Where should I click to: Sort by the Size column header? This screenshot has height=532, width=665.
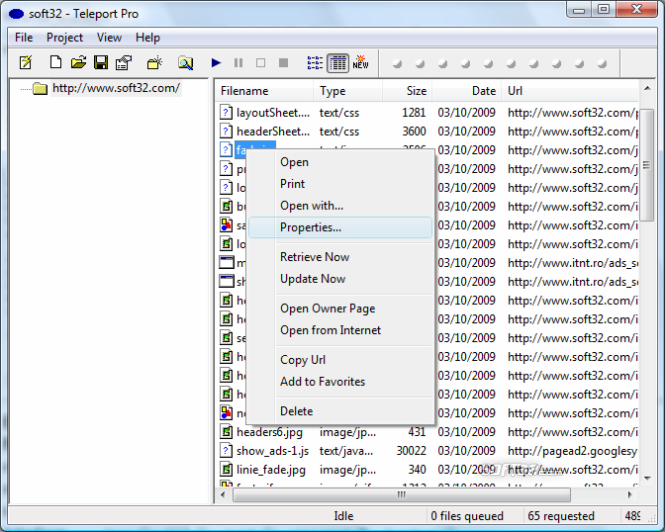pyautogui.click(x=407, y=91)
